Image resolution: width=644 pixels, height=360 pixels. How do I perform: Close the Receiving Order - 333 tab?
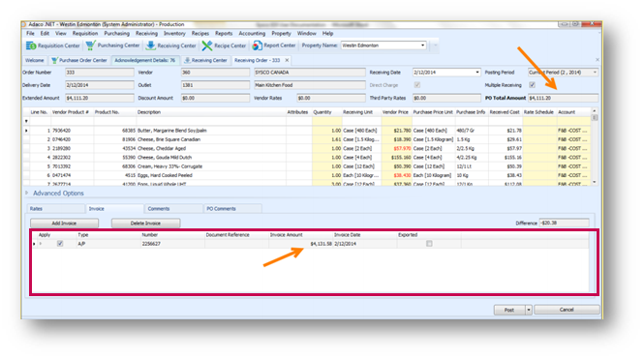tap(287, 60)
